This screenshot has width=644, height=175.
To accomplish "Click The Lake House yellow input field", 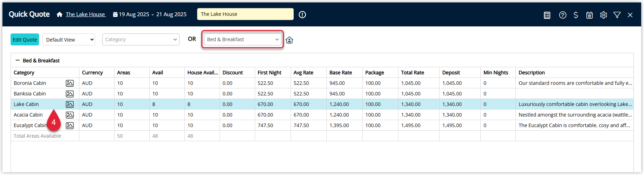I will click(245, 14).
